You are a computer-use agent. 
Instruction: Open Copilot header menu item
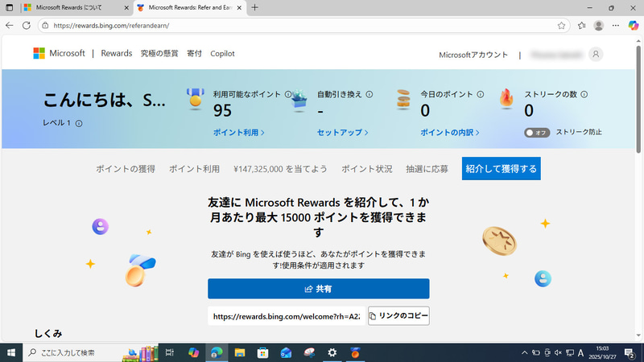point(222,53)
